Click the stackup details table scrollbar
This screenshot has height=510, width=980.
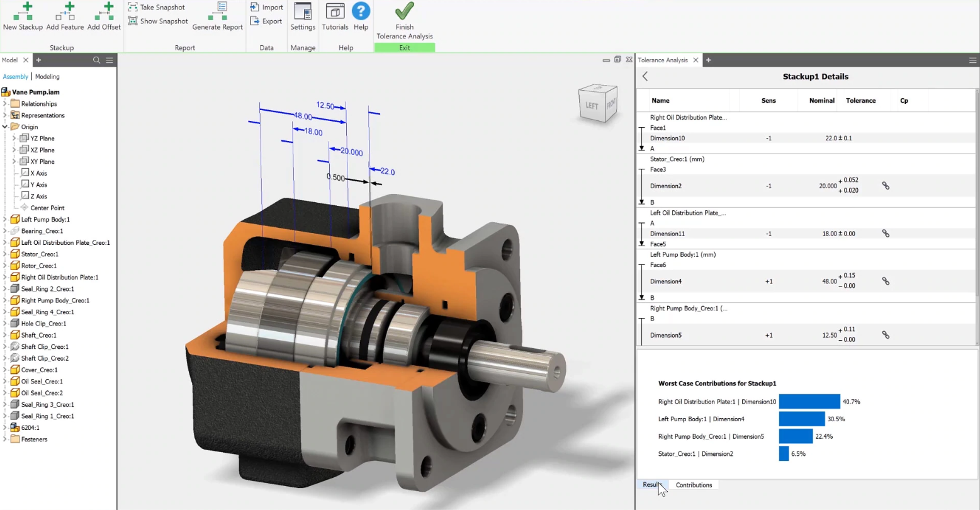tap(977, 217)
